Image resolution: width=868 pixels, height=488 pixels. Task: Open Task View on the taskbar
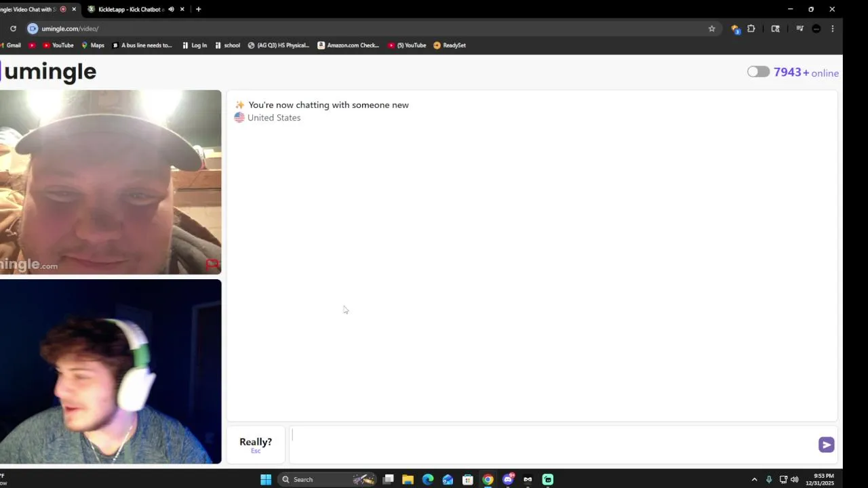(x=388, y=479)
